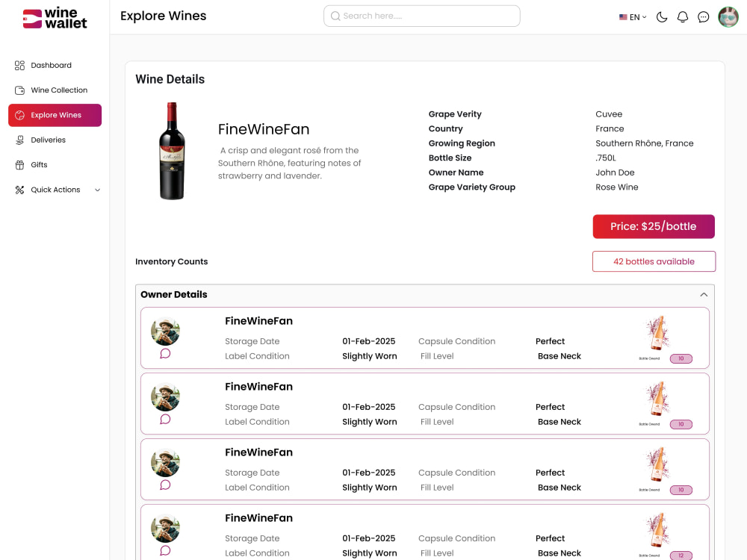Open chat with fourth FineWineFan owner
Viewport: 747px width, 560px height.
pos(165,550)
